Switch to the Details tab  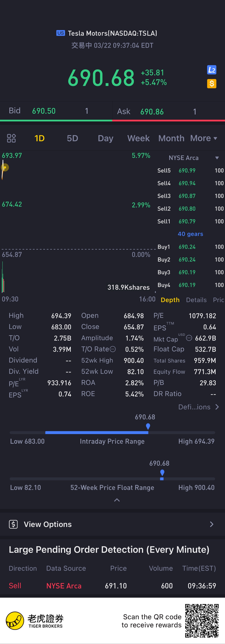click(196, 300)
